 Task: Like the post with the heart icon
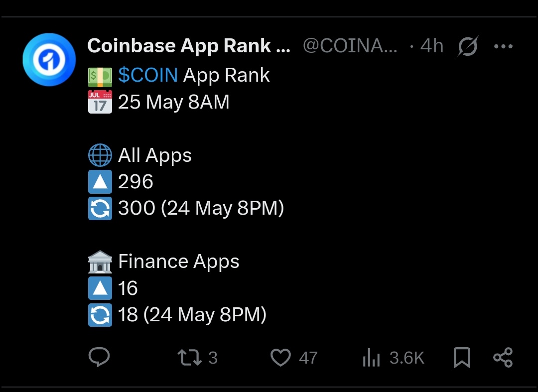[280, 358]
